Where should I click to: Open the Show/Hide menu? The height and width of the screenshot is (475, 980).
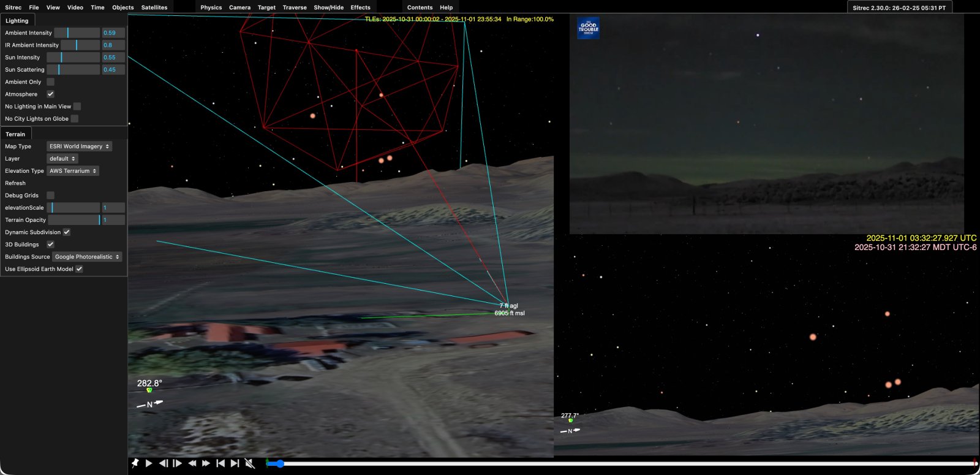328,7
